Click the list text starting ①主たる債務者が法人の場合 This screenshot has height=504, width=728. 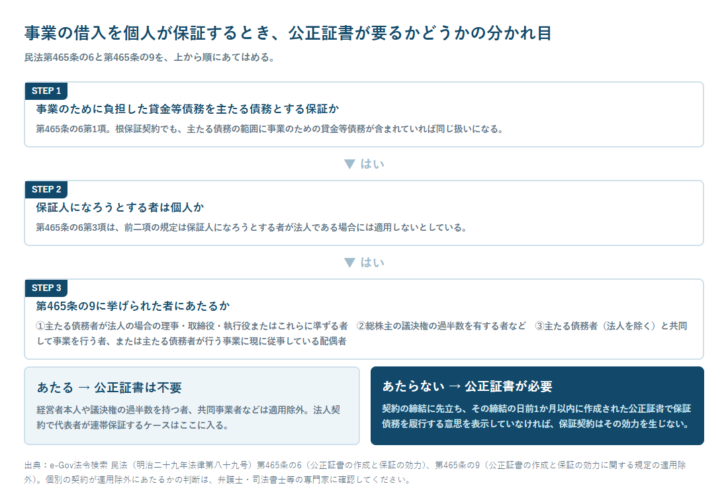tap(362, 333)
